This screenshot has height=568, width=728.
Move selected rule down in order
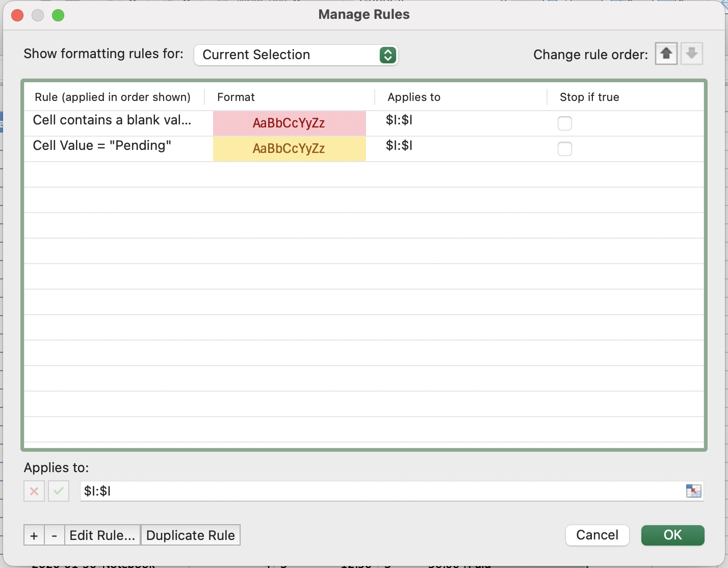click(691, 54)
